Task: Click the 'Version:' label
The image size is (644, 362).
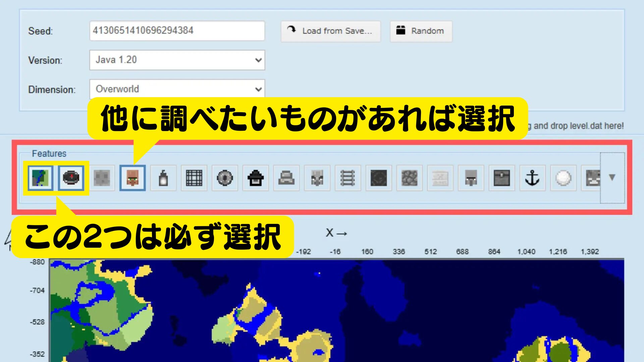Action: click(45, 60)
